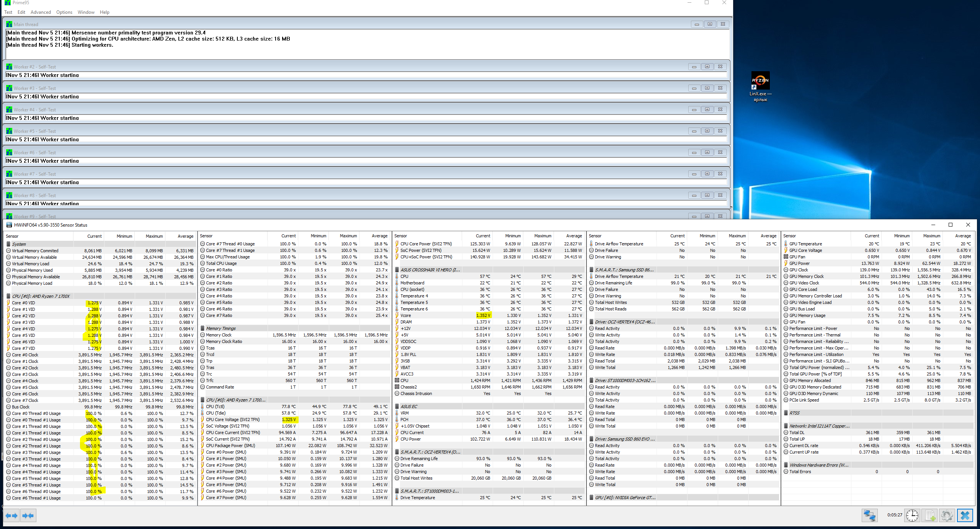
Task: Collapse the CPU [#0]: AMD Ryzen 7 1700X group
Action: [41, 296]
